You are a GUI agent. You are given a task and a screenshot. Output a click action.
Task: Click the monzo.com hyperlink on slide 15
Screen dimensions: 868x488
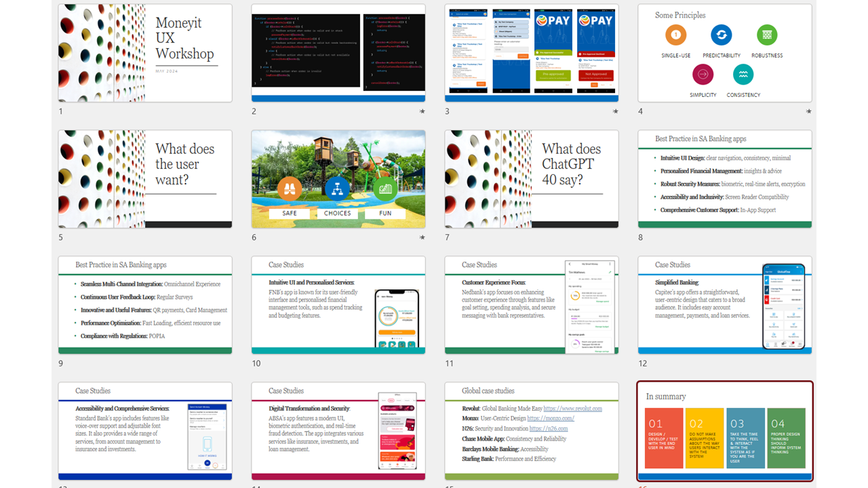551,418
